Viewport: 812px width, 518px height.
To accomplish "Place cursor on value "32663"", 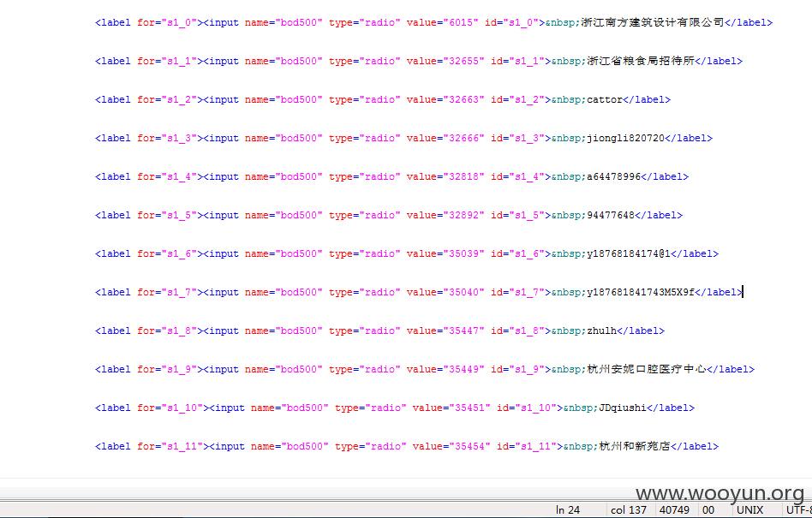I will 463,100.
